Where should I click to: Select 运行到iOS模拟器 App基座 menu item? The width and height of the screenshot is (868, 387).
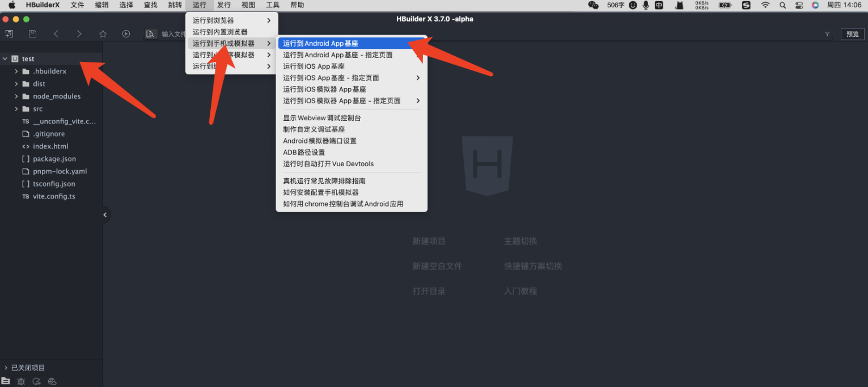[x=352, y=89]
